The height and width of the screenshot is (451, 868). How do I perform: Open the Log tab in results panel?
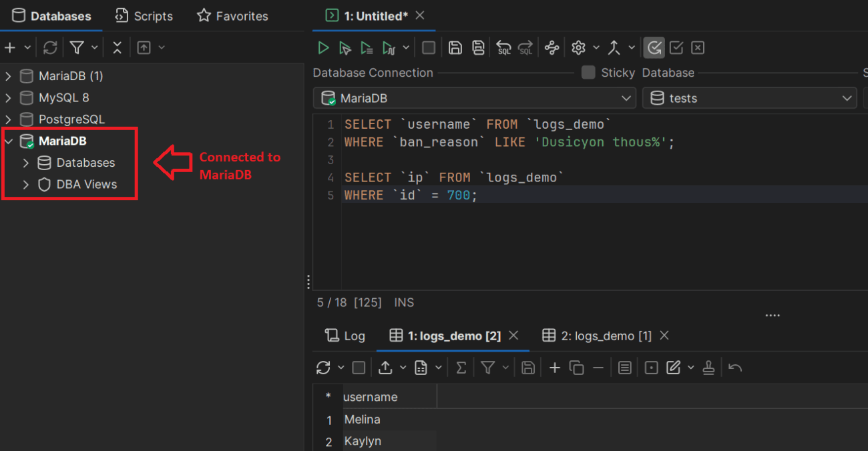pyautogui.click(x=345, y=336)
